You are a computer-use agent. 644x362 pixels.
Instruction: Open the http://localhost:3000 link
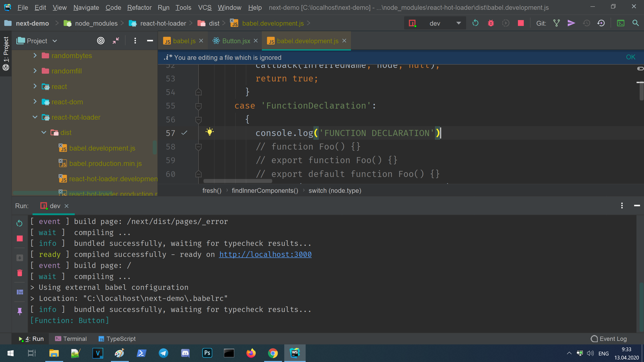(265, 254)
